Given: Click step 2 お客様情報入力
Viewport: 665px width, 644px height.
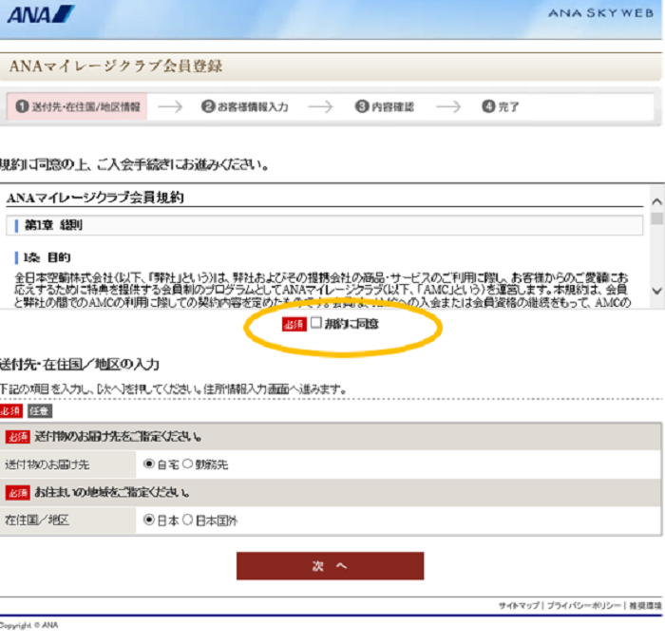Looking at the screenshot, I should (x=245, y=106).
